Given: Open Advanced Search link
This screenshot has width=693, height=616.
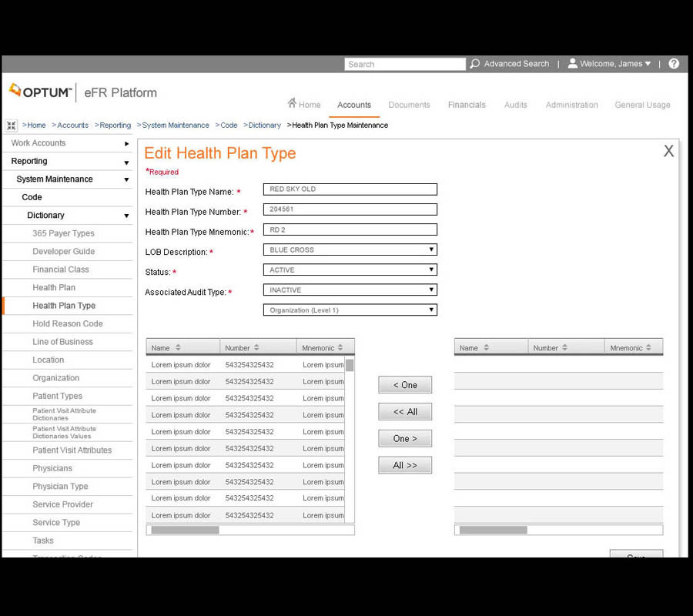Looking at the screenshot, I should tap(516, 64).
